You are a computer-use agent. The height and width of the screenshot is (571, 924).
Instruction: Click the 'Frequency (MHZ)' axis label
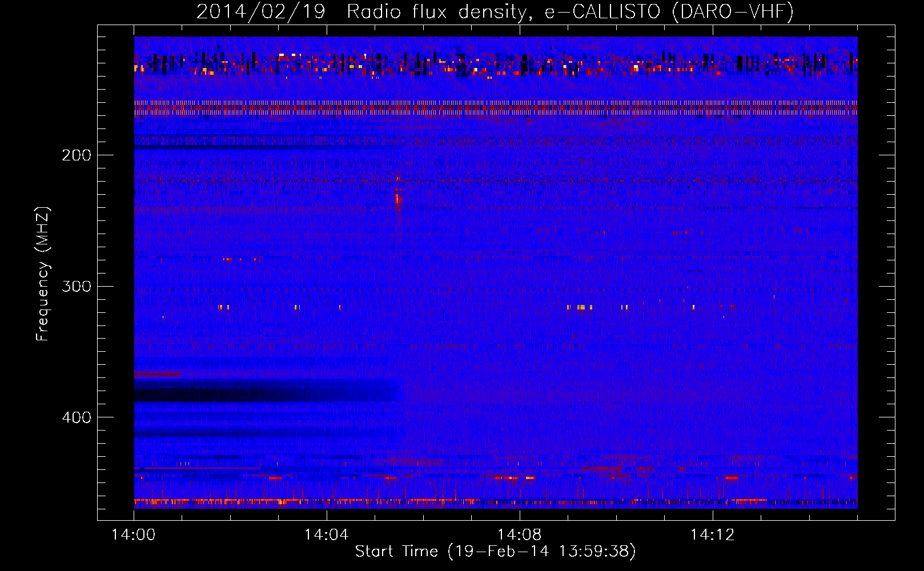coord(43,274)
